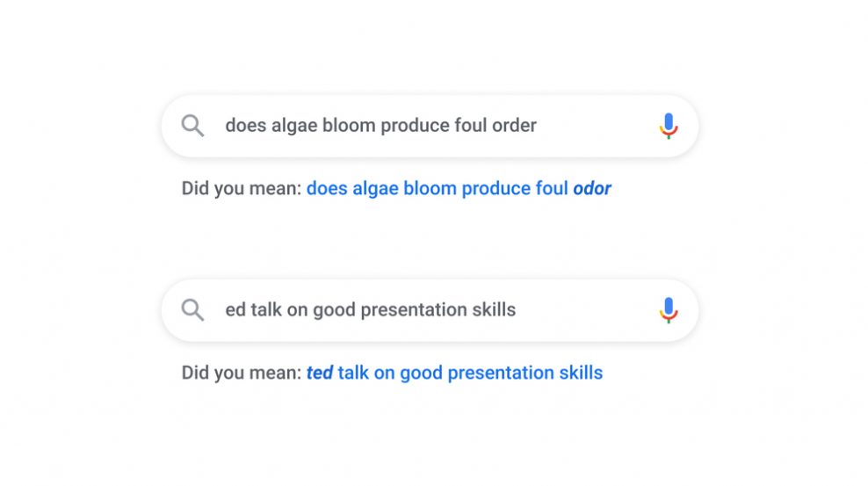The height and width of the screenshot is (486, 868).
Task: Click the magnifier icon before 'does algae bloom'
Action: [192, 126]
